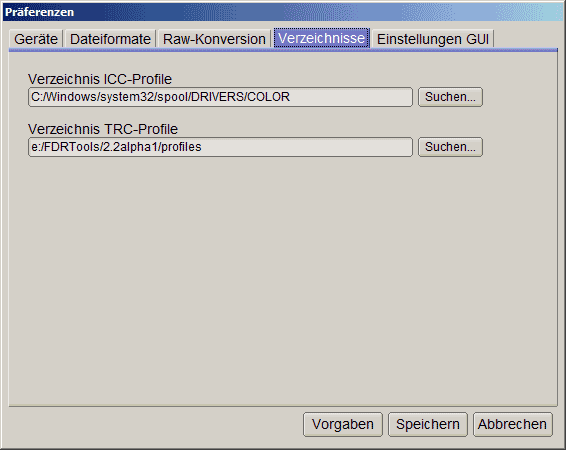The image size is (566, 450).
Task: Browse for TRC-Profile directory with Suchen
Action: click(450, 147)
